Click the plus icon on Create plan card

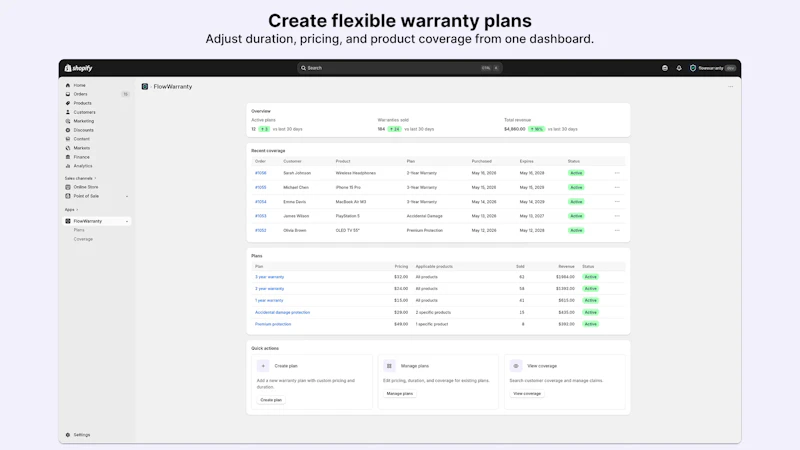pos(263,366)
